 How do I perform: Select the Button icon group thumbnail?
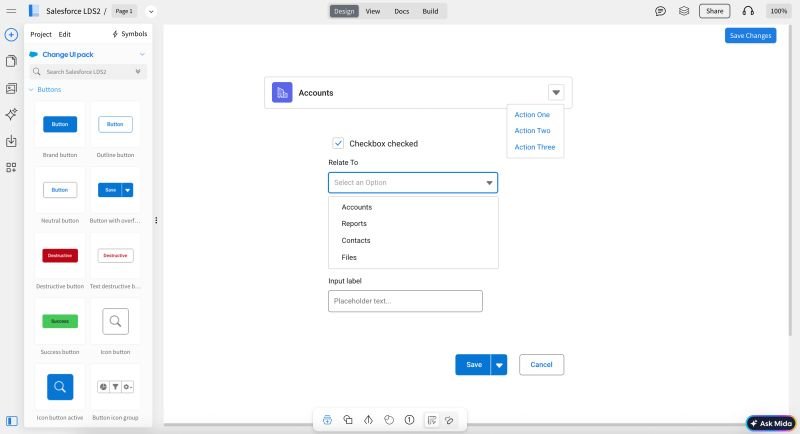click(115, 387)
